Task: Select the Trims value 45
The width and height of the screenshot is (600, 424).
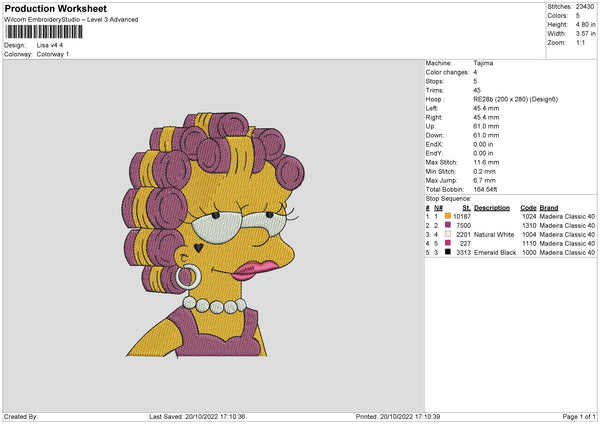Action: [477, 90]
